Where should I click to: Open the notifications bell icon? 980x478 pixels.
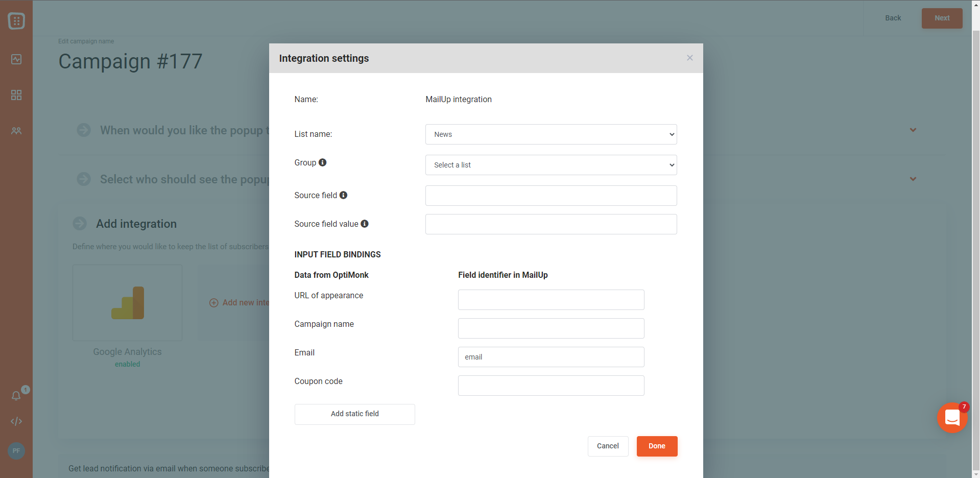pyautogui.click(x=16, y=396)
